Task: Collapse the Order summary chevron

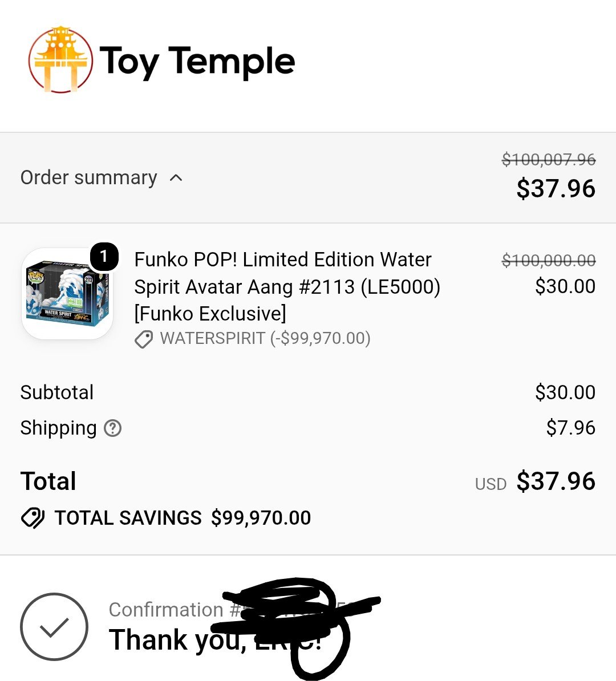Action: click(176, 177)
